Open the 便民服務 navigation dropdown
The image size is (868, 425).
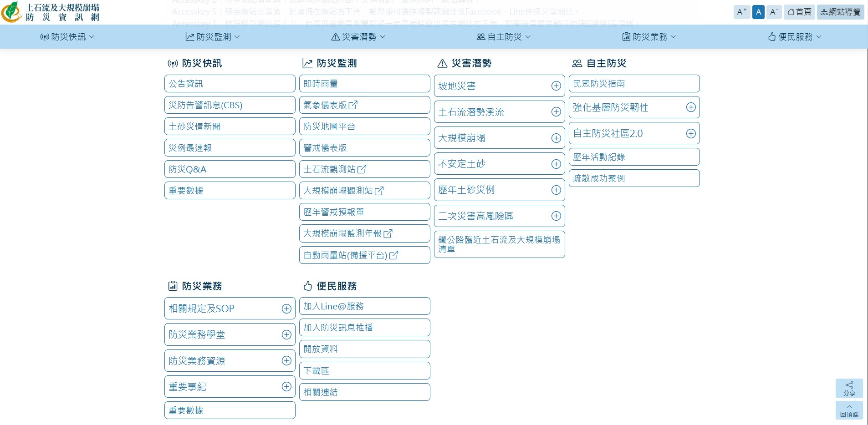tap(795, 37)
